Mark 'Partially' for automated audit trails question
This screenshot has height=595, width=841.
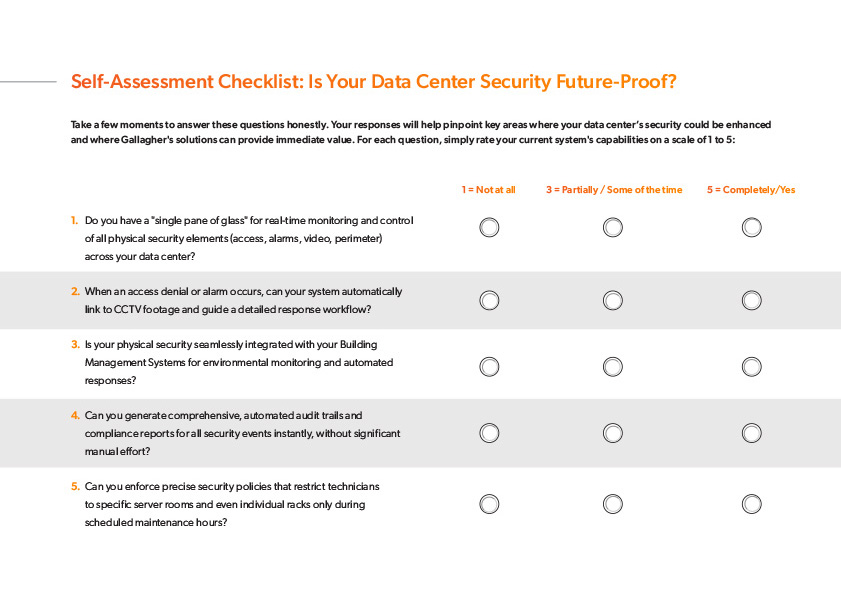(x=613, y=433)
